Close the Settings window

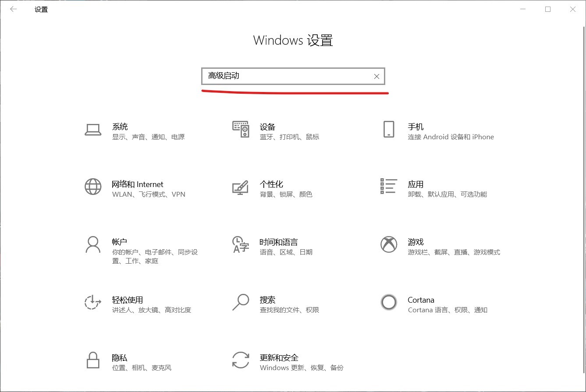click(573, 9)
